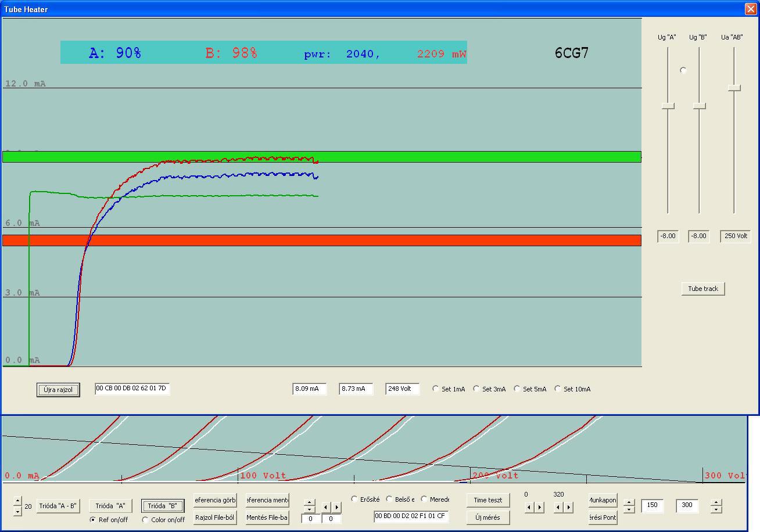The image size is (760, 532).
Task: Click the right arrow below value 320
Action: (x=569, y=507)
